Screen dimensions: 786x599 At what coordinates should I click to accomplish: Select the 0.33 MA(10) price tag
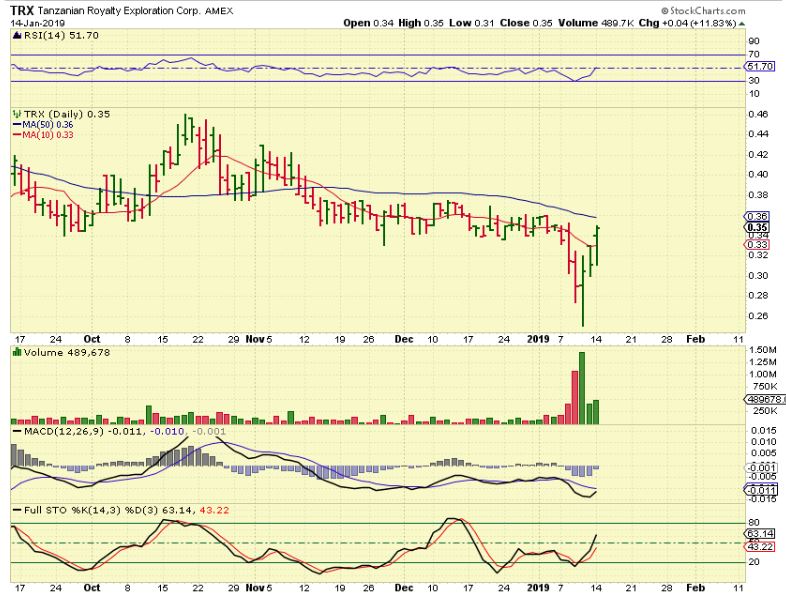757,245
